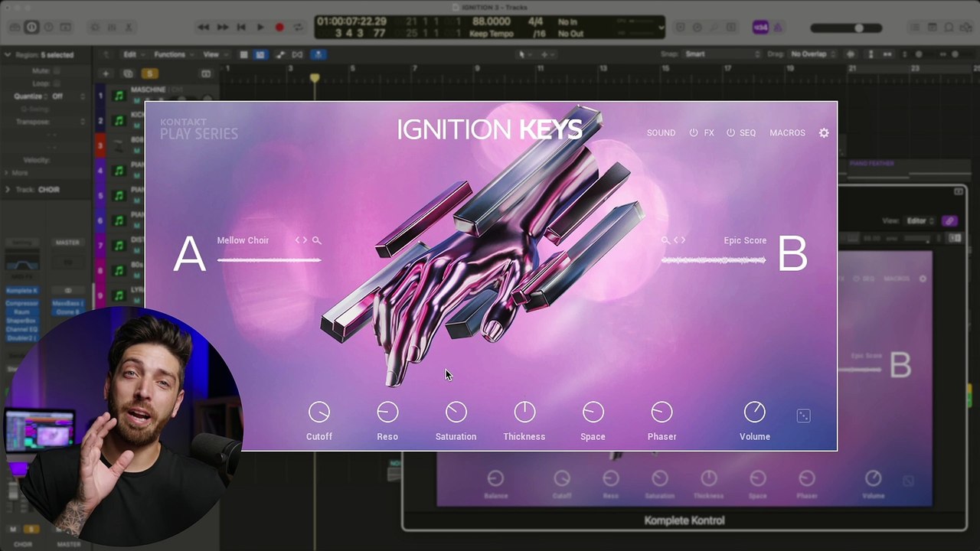Toggle the SEQ power button
This screenshot has height=551, width=980.
(x=730, y=132)
